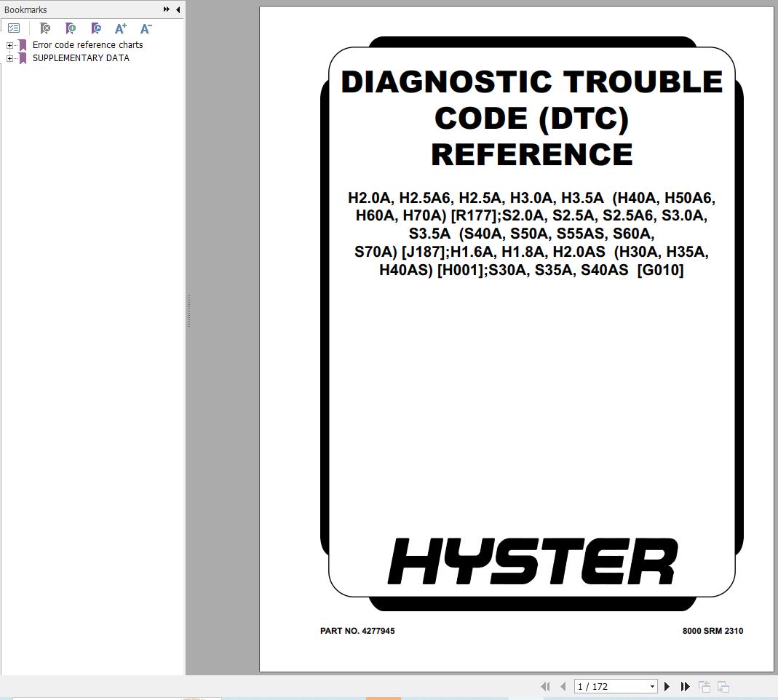The image size is (778, 700).
Task: Click the PART NO. 4277945 text
Action: tap(357, 631)
